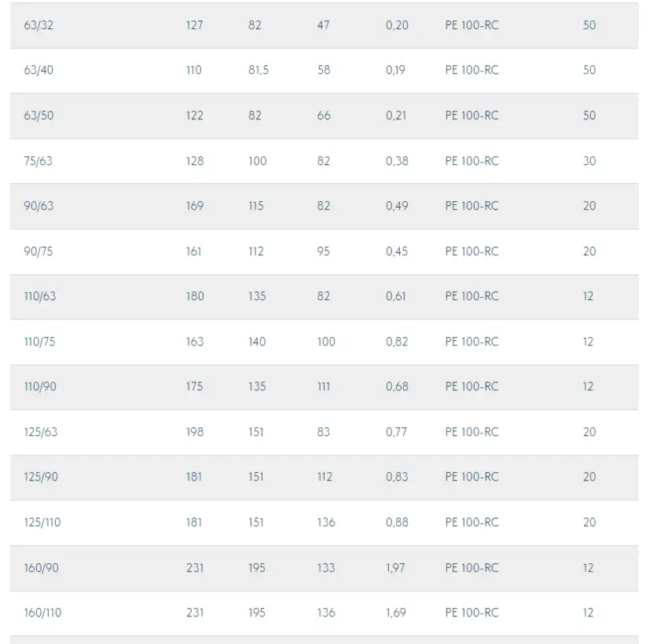653x644 pixels.
Task: Click the 1,97 weight value
Action: pyautogui.click(x=395, y=568)
